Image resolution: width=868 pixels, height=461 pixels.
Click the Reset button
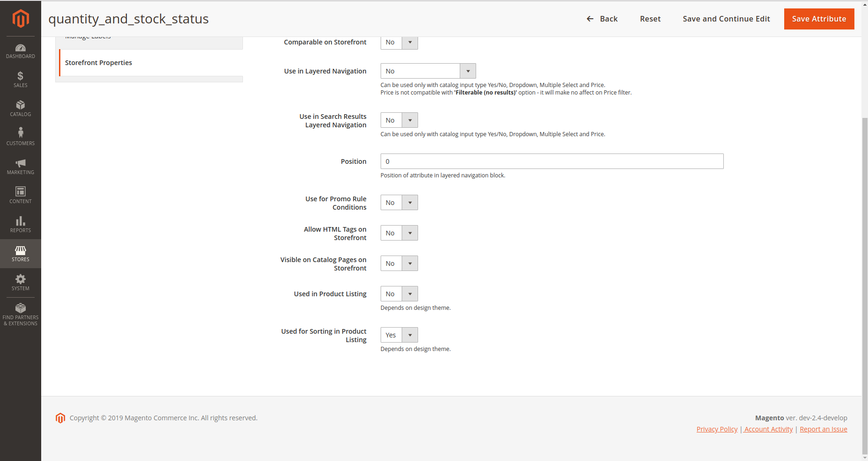[x=650, y=19]
